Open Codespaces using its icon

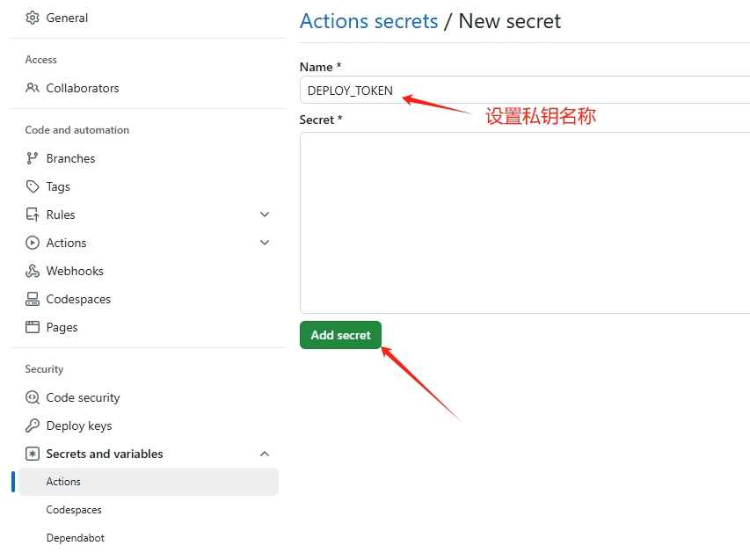pos(32,299)
